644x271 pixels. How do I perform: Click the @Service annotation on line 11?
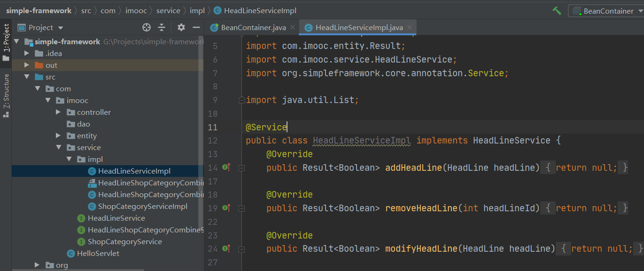[x=266, y=127]
